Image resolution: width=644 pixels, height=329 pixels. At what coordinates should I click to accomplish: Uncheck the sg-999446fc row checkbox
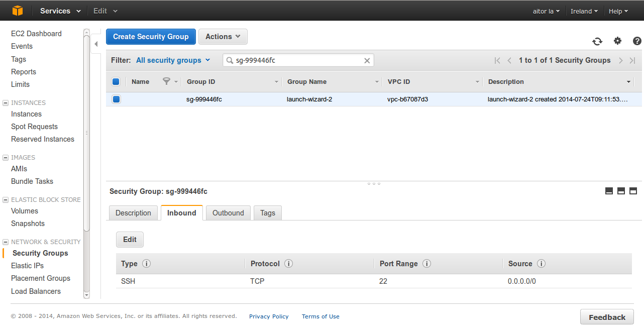[116, 99]
